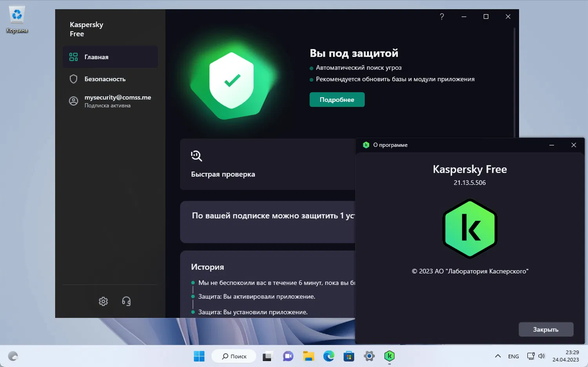Click the copyright line in About dialog
The image size is (588, 367).
click(x=470, y=271)
